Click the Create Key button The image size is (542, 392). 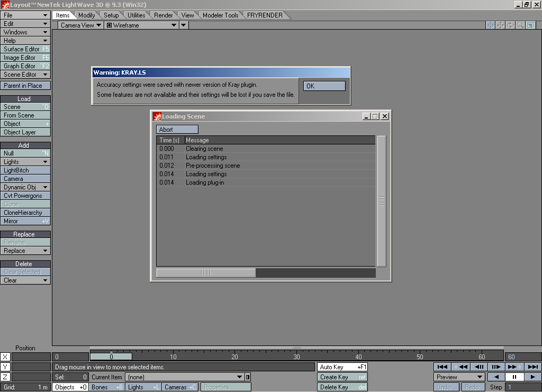pyautogui.click(x=342, y=377)
